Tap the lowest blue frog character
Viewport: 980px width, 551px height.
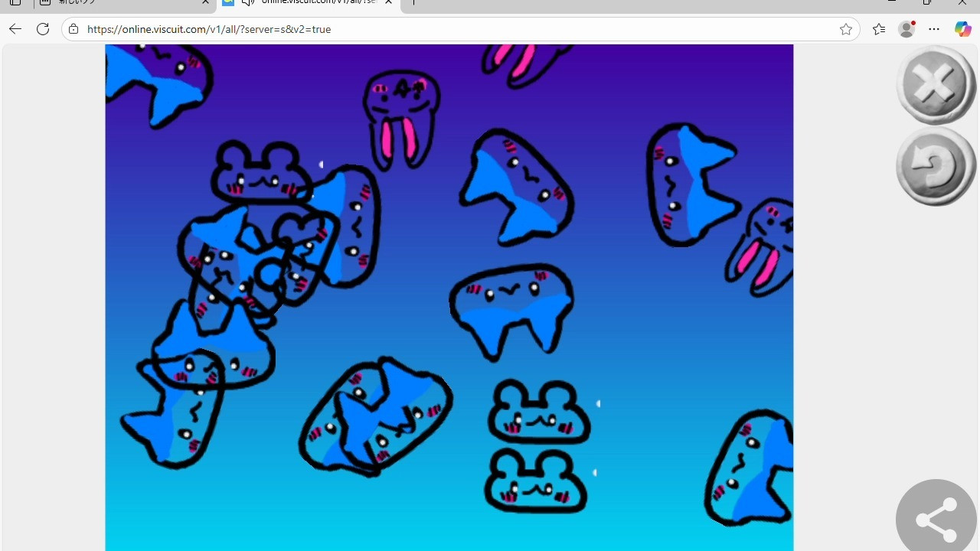(536, 482)
